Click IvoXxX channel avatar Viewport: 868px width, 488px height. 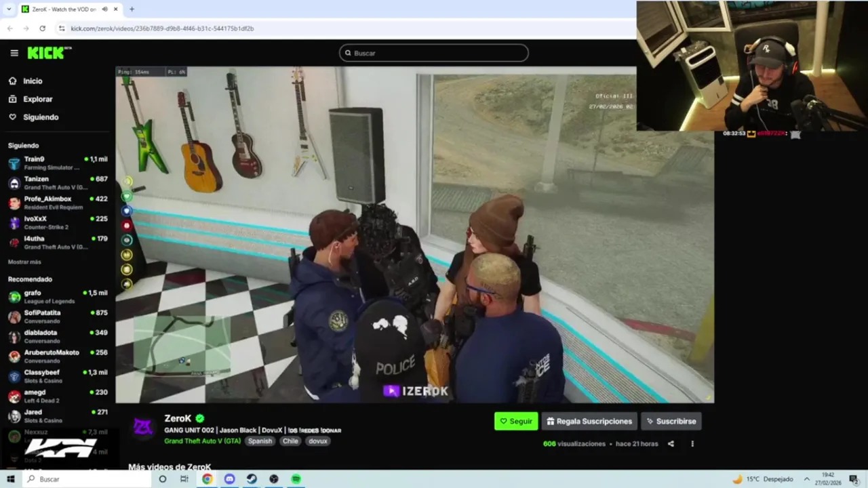coord(14,222)
